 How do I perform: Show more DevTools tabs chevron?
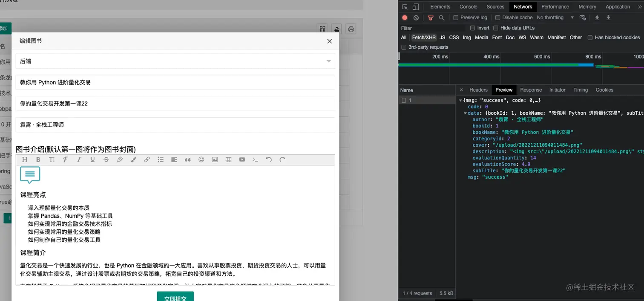(x=639, y=7)
